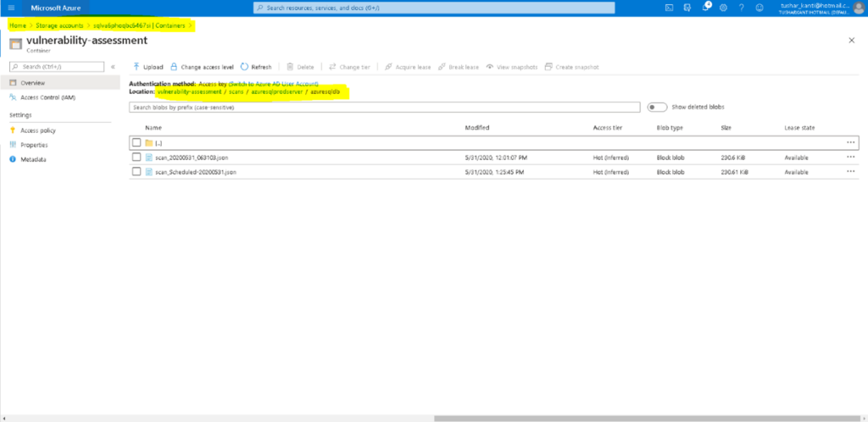This screenshot has height=422, width=868.
Task: Open directory and subscription filter icon
Action: click(x=687, y=8)
